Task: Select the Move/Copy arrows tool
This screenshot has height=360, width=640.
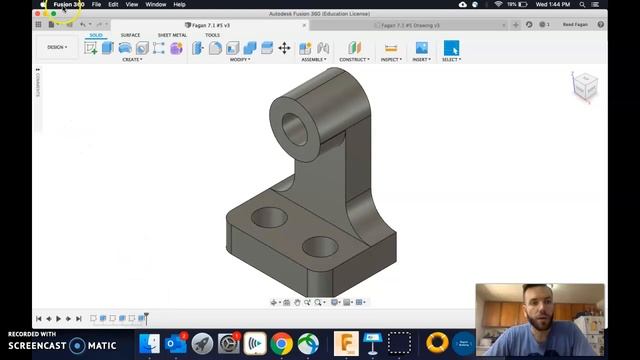Action: [284, 48]
